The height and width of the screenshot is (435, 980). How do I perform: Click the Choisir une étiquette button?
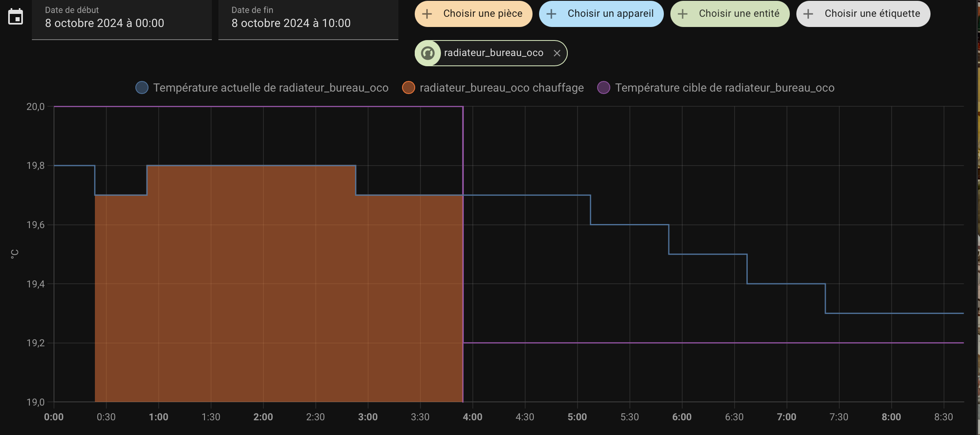pos(872,14)
